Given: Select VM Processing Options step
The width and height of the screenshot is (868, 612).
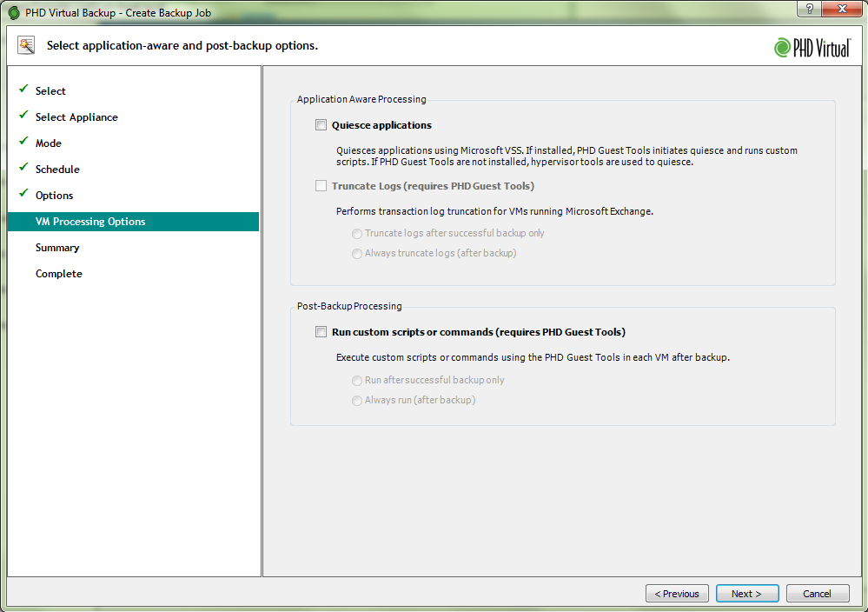Looking at the screenshot, I should click(90, 222).
